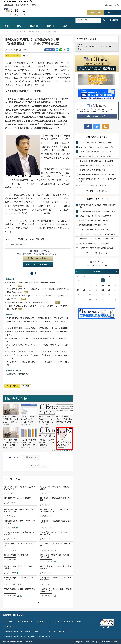The width and height of the screenshot is (121, 644).
Task: Go to article page 2
Action: tap(35, 273)
